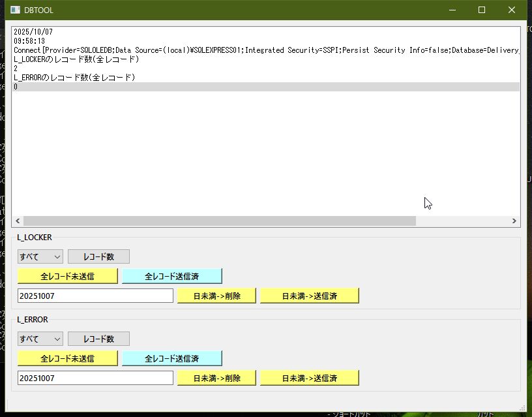532x417 pixels.
Task: Click the log scrollbar left arrow
Action: [18, 221]
